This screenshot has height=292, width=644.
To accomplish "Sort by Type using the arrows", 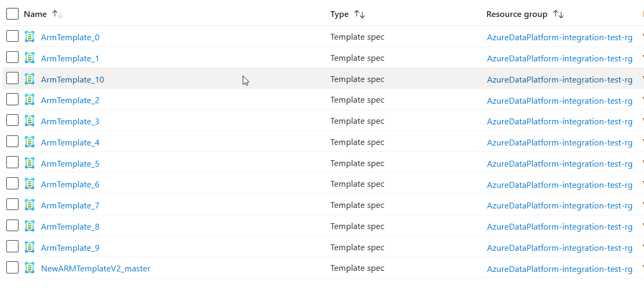I will (x=360, y=14).
